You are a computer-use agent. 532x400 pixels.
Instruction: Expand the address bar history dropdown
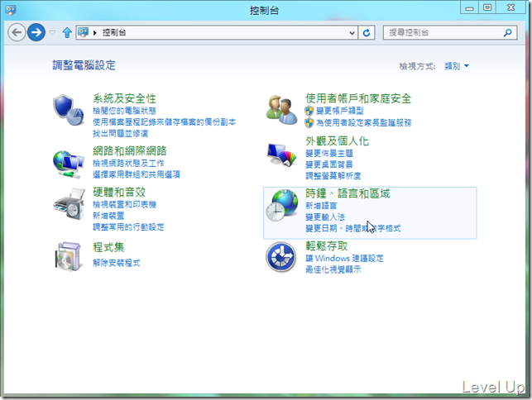point(352,33)
